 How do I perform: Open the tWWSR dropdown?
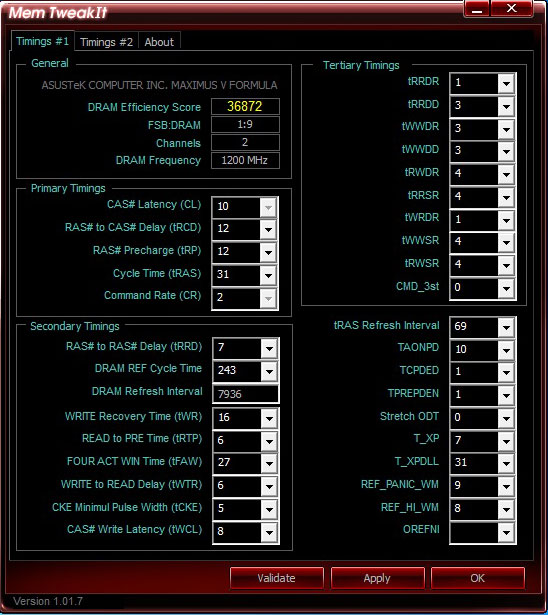(506, 242)
